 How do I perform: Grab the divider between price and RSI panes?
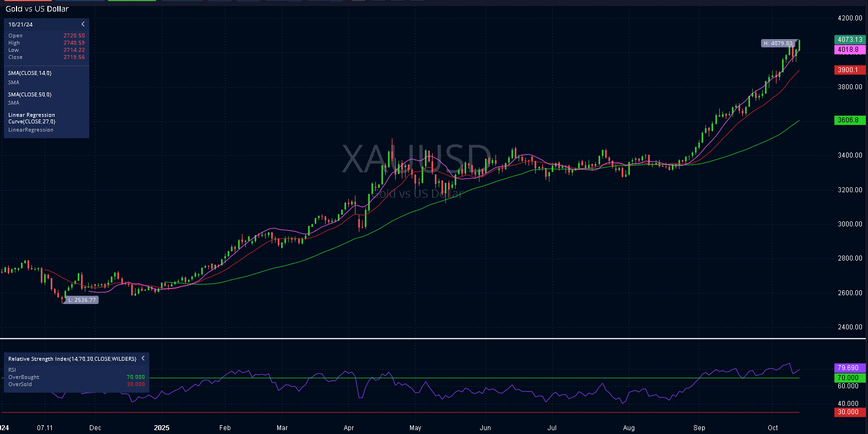[x=434, y=338]
